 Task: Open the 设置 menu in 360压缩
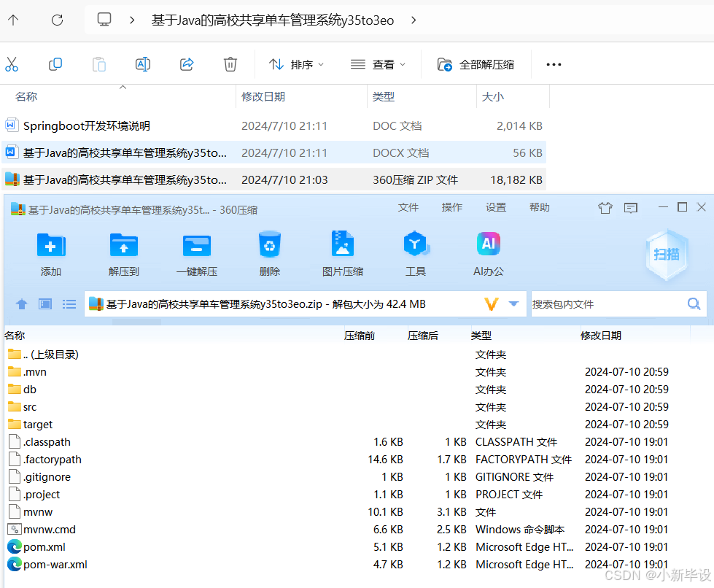(495, 207)
